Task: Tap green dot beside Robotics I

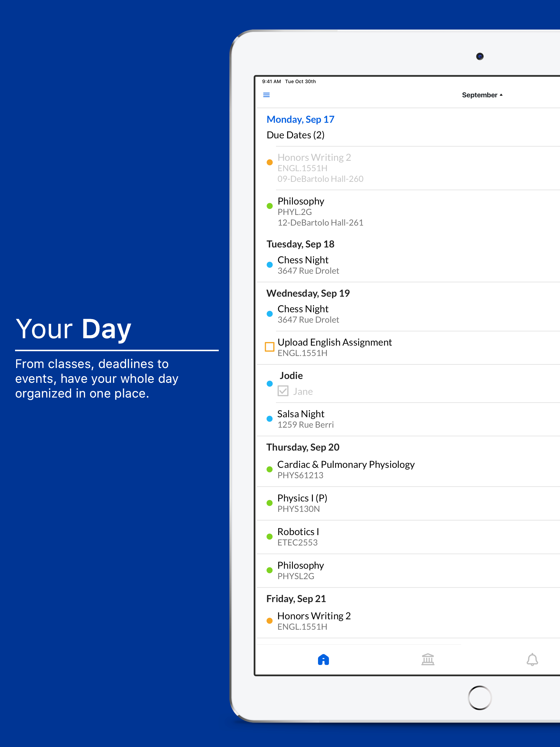Action: coord(270,537)
